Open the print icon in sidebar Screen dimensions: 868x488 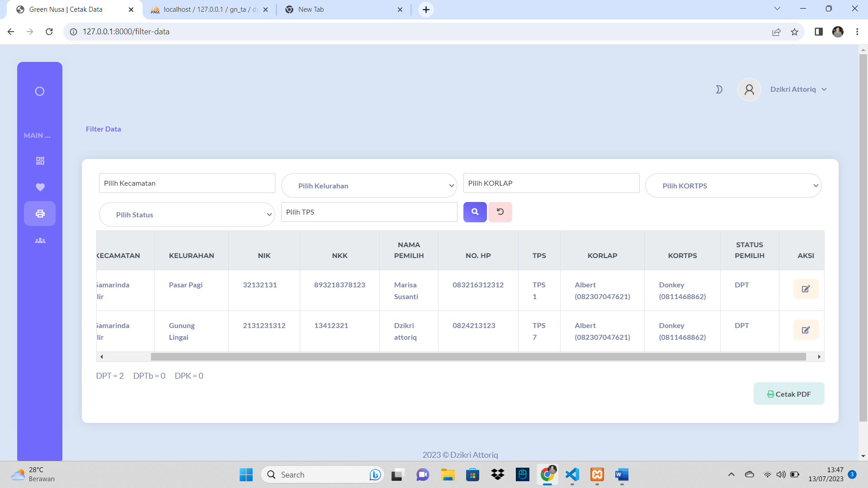[x=40, y=213]
